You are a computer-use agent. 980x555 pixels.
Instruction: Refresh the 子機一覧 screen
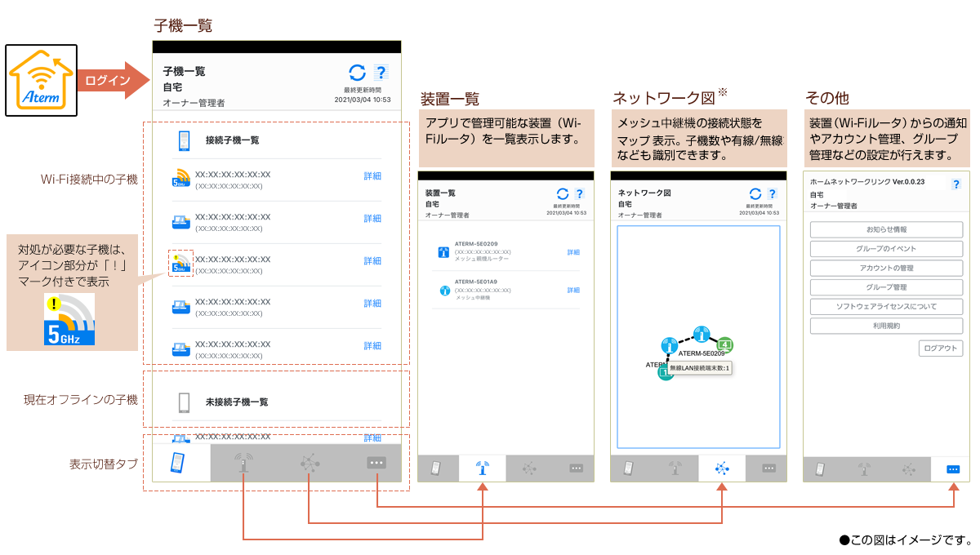357,73
